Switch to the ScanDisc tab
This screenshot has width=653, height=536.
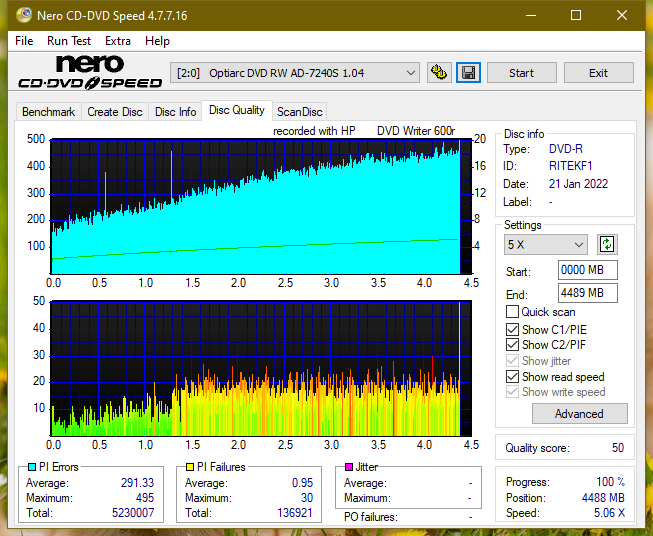pos(299,112)
